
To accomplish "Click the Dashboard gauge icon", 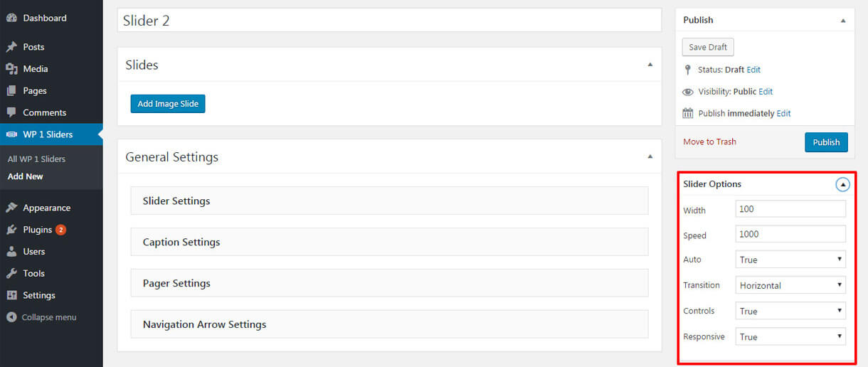I will point(11,18).
